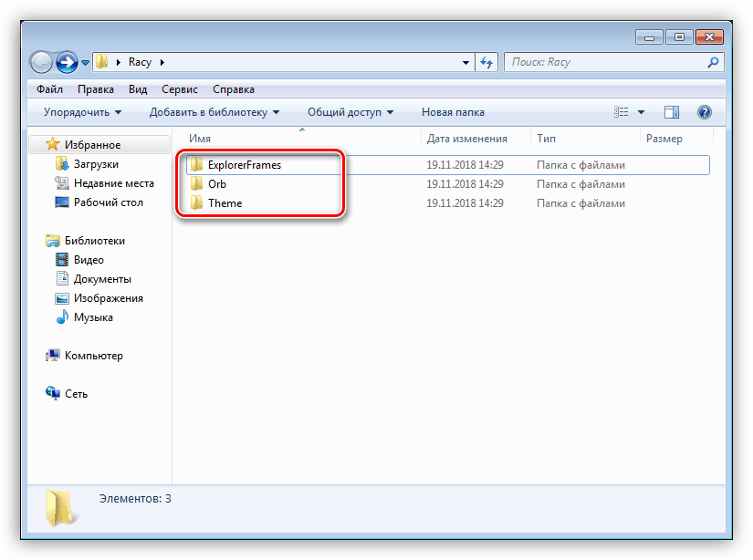Expand the arrow after Racy breadcrumb
This screenshot has width=753, height=560.
pyautogui.click(x=162, y=62)
